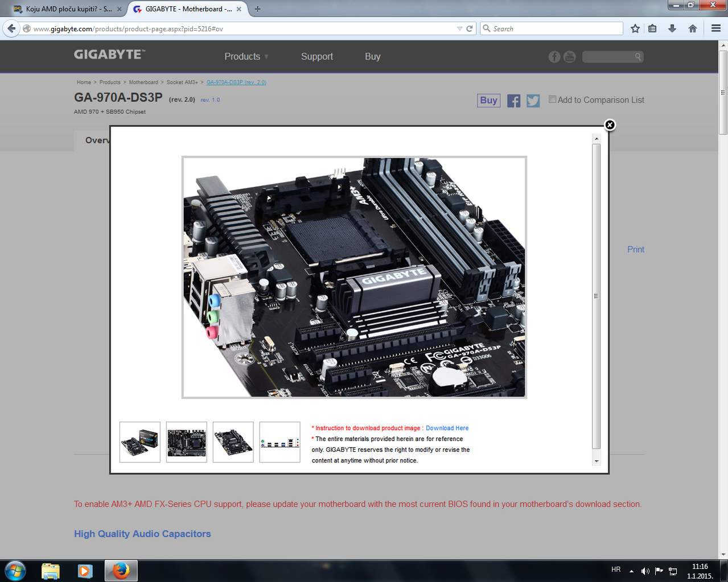Open Firefox downloads arrow icon

pyautogui.click(x=672, y=28)
